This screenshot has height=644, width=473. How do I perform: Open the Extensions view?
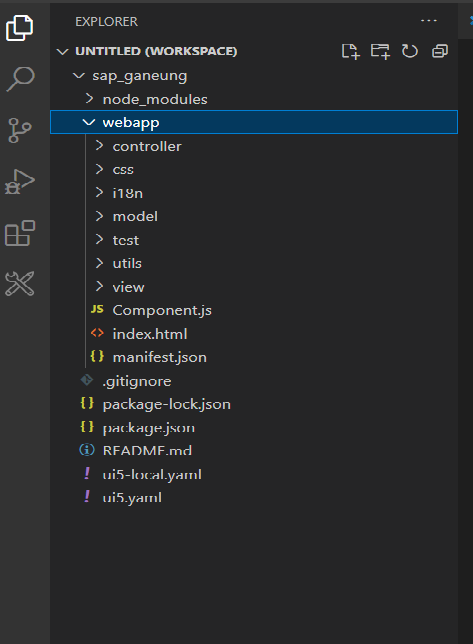point(20,233)
